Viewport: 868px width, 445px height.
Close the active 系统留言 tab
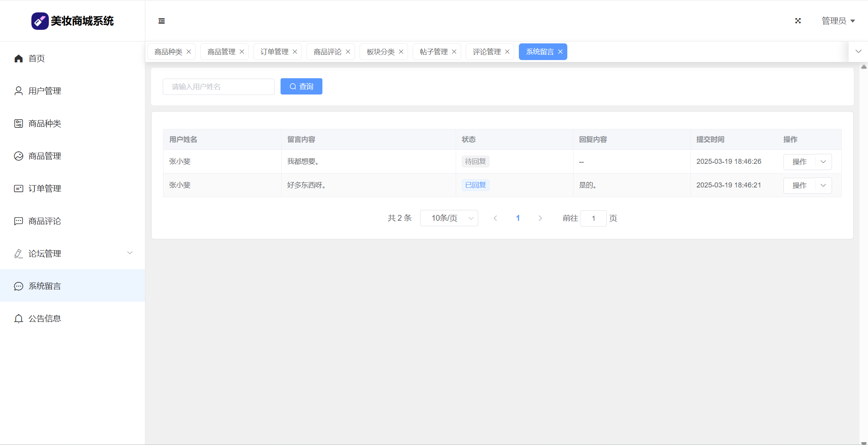(560, 52)
